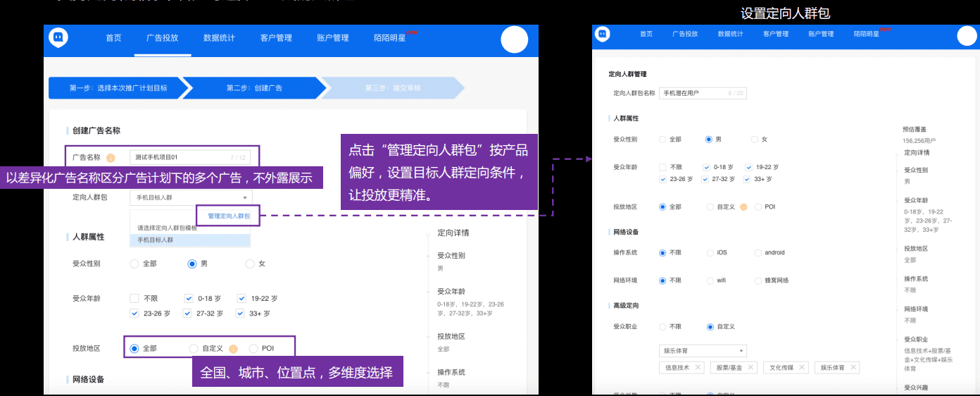Open the profile avatar in the left window
980x396 pixels.
click(514, 39)
